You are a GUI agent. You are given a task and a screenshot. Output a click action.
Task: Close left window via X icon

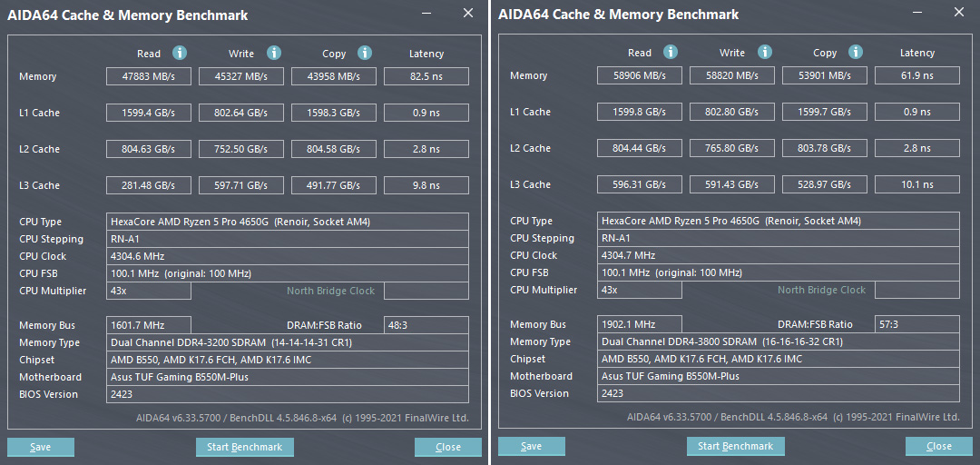(468, 13)
